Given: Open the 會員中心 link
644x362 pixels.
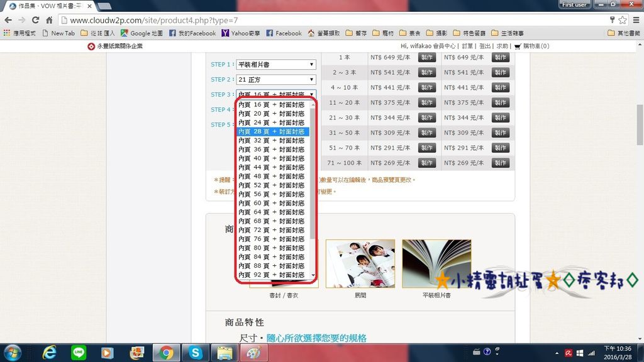Looking at the screenshot, I should [444, 46].
